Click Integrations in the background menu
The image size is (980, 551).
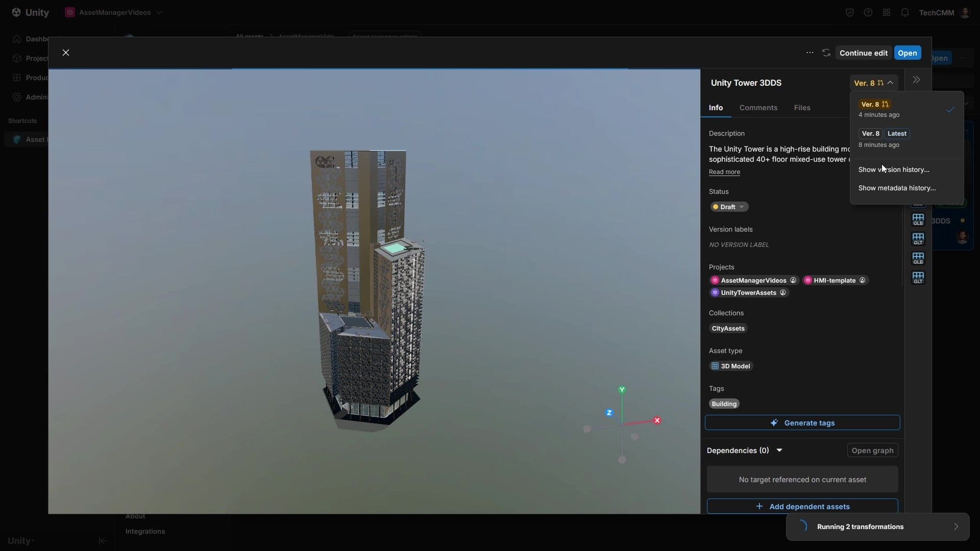tap(145, 531)
